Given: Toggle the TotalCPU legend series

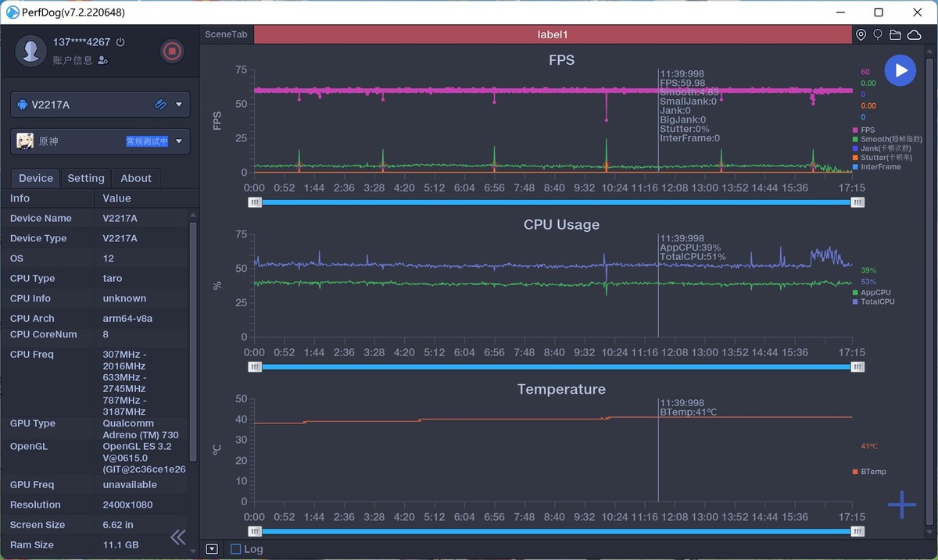Looking at the screenshot, I should click(x=877, y=301).
